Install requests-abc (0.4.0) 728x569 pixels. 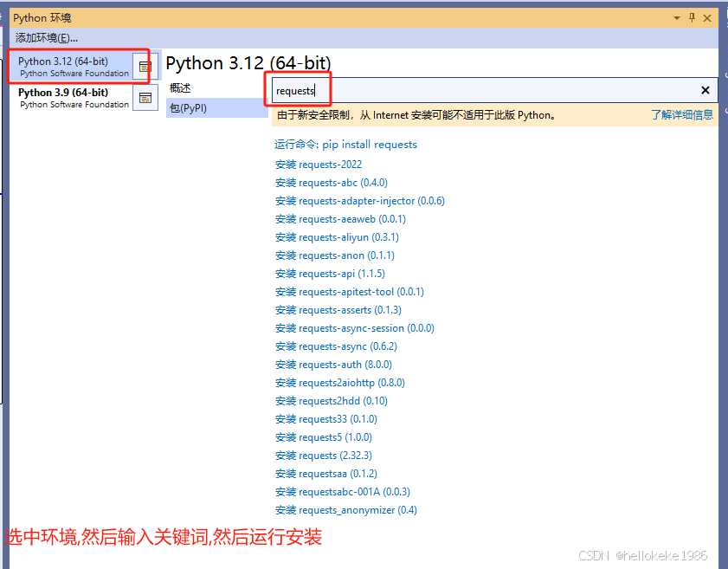(x=331, y=183)
